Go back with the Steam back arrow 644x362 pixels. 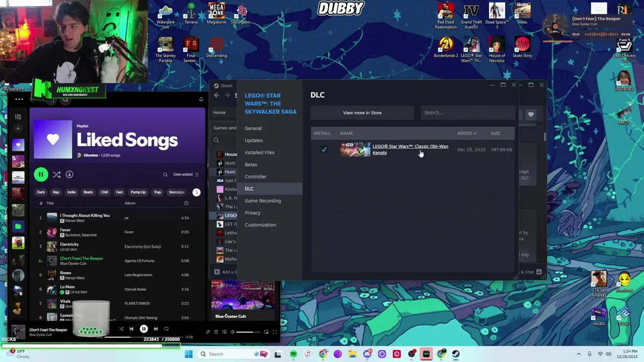[217, 96]
